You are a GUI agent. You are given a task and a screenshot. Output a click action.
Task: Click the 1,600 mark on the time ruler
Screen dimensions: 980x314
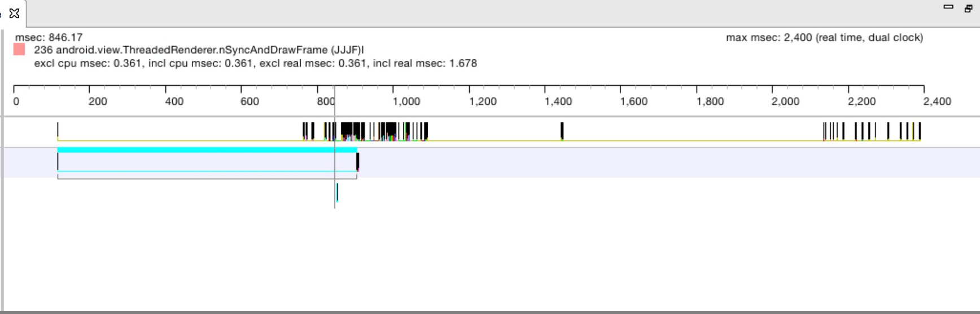point(634,101)
